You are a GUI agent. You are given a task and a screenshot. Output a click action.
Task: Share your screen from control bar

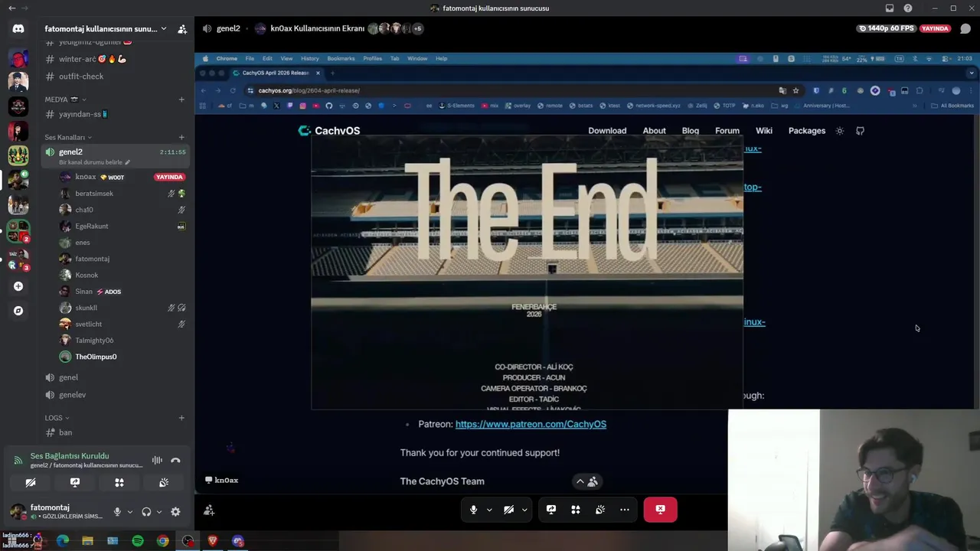pyautogui.click(x=551, y=510)
